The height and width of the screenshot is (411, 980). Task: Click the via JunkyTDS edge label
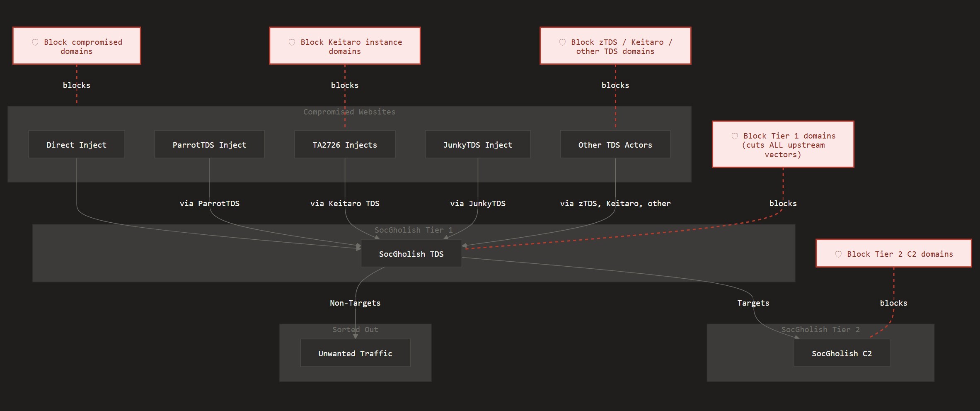478,204
